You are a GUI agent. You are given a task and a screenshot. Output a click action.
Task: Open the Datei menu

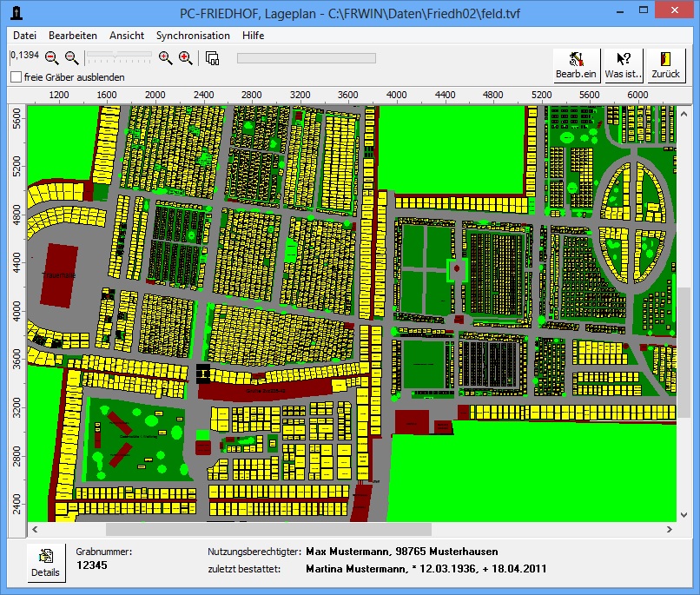pyautogui.click(x=24, y=36)
